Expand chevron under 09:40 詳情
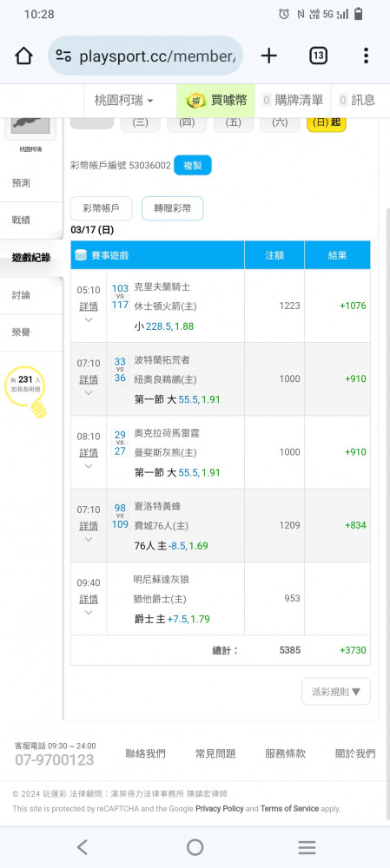Image resolution: width=390 pixels, height=868 pixels. (89, 612)
